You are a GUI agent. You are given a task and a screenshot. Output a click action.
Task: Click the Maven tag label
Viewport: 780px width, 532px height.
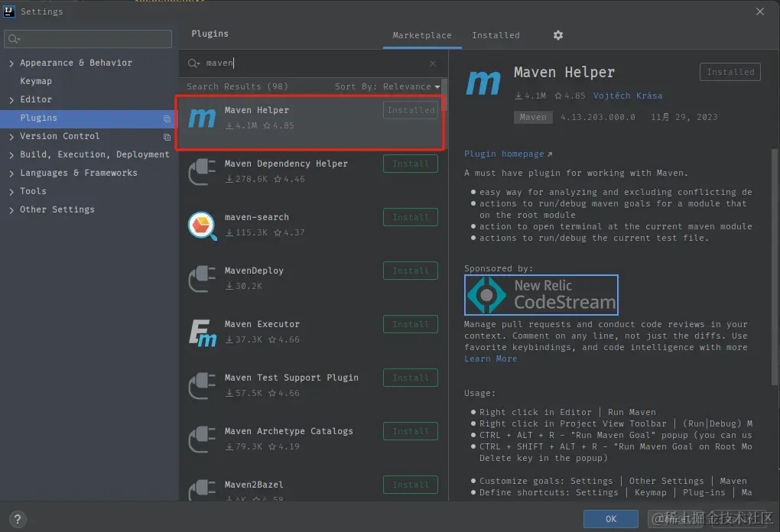[533, 118]
